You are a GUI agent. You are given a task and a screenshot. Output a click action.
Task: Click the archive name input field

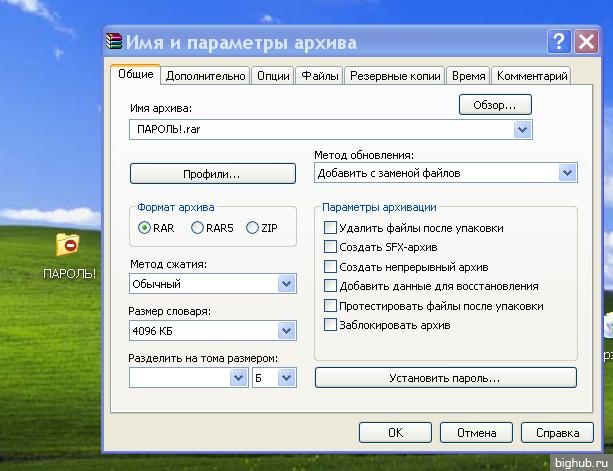pos(320,129)
